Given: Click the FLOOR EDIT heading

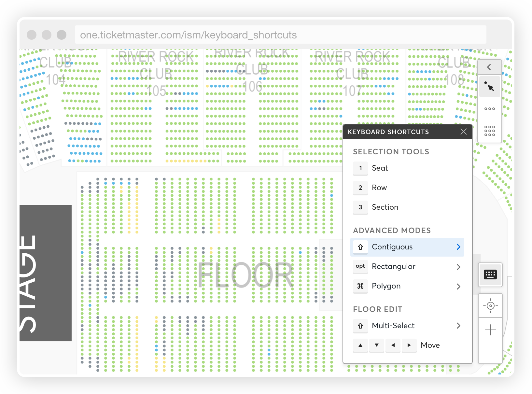Looking at the screenshot, I should [378, 309].
